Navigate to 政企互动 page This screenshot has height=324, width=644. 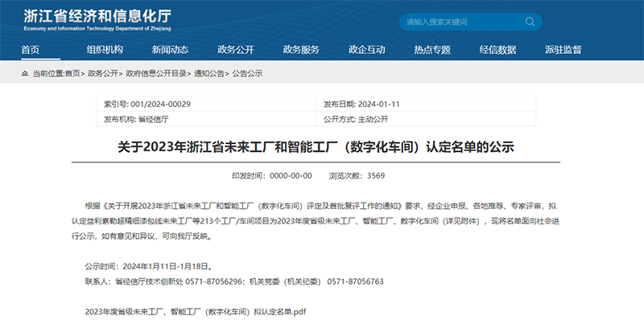(x=366, y=50)
